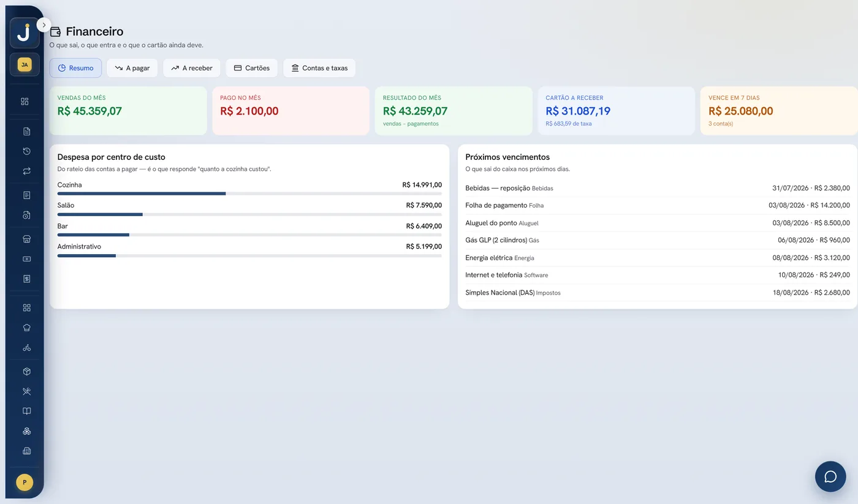The image size is (858, 504).
Task: Open the chat bubble support button
Action: coord(830,476)
